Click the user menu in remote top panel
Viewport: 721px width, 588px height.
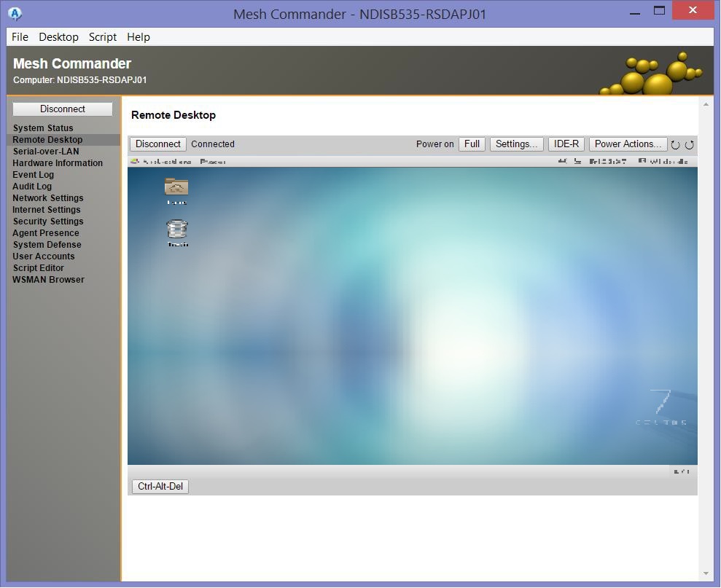click(x=663, y=161)
